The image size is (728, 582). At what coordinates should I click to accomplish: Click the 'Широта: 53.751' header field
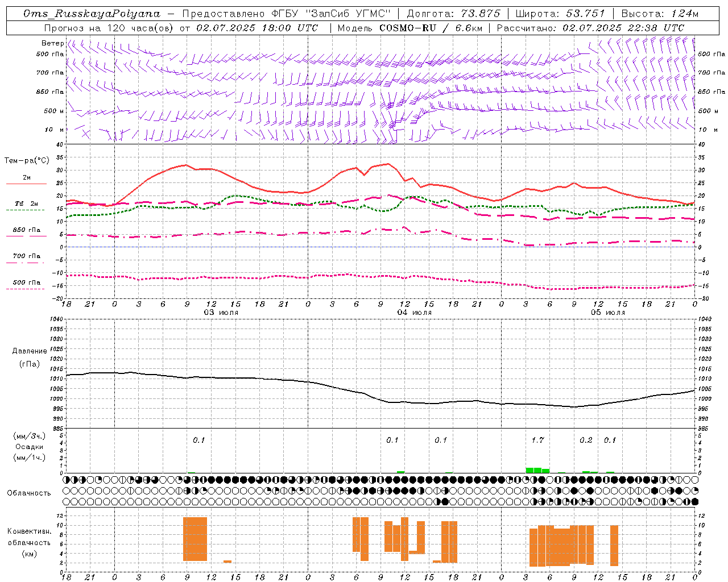pos(560,14)
